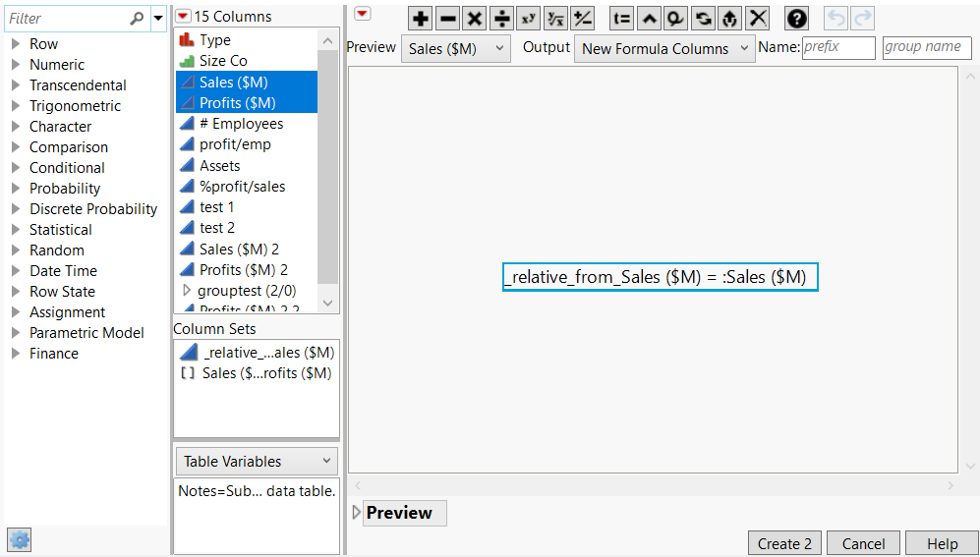Expand the Statistical function category
The image size is (980, 557).
[x=17, y=229]
